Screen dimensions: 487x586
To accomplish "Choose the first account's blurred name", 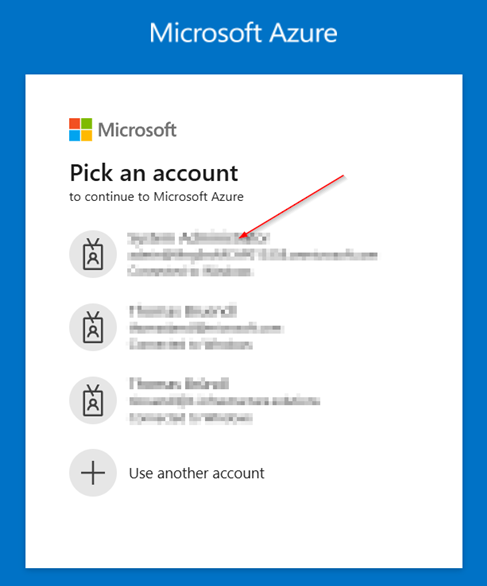I will [198, 238].
